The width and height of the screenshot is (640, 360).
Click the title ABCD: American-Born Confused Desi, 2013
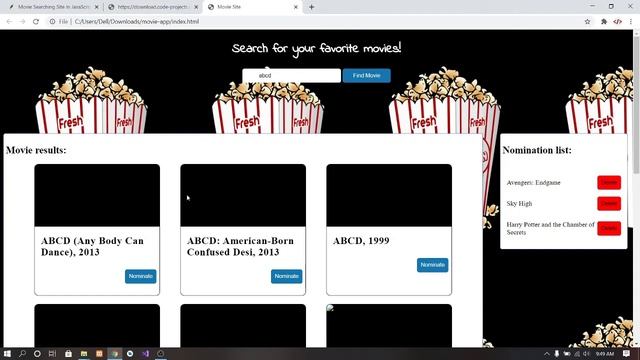coord(240,247)
